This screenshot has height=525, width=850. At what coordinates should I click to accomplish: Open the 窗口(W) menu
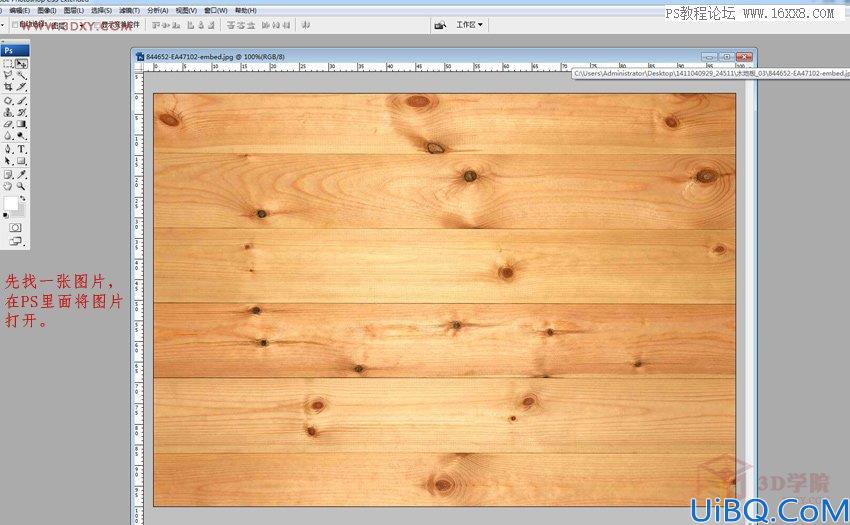coord(215,10)
